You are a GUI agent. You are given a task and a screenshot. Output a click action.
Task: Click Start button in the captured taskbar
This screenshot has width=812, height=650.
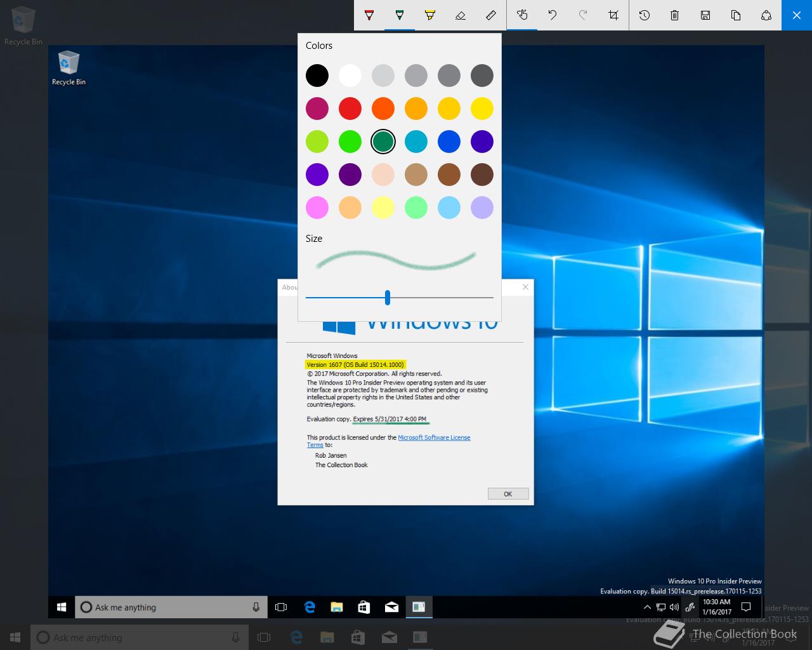coord(62,607)
